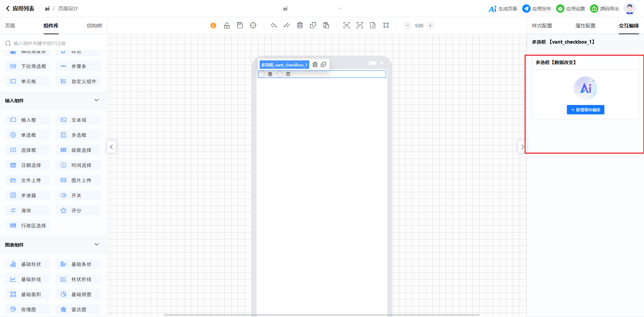Click the trash icon in the top toolbar
The image size is (644, 317).
coord(300,25)
